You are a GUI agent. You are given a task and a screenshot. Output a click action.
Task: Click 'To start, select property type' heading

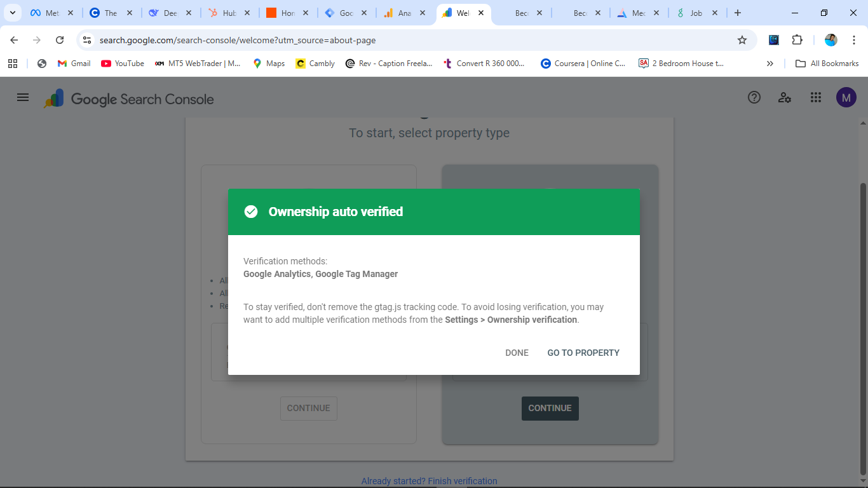pos(429,133)
